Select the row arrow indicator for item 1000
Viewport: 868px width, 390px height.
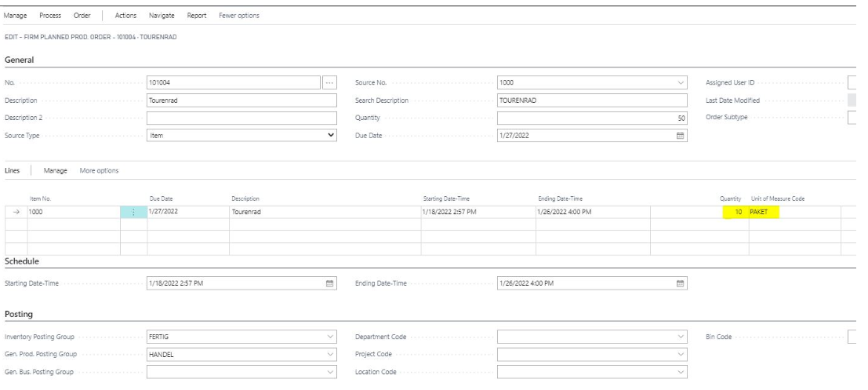[16, 212]
